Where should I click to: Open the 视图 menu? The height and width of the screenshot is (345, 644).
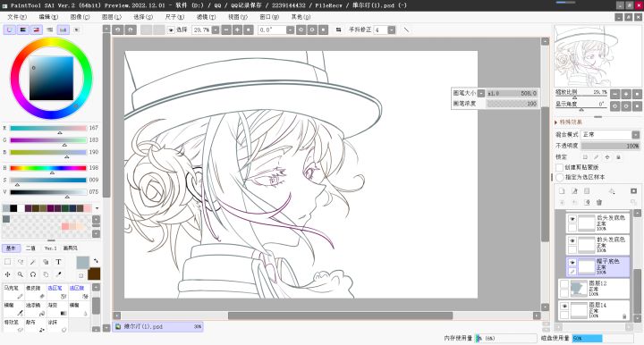click(x=238, y=17)
